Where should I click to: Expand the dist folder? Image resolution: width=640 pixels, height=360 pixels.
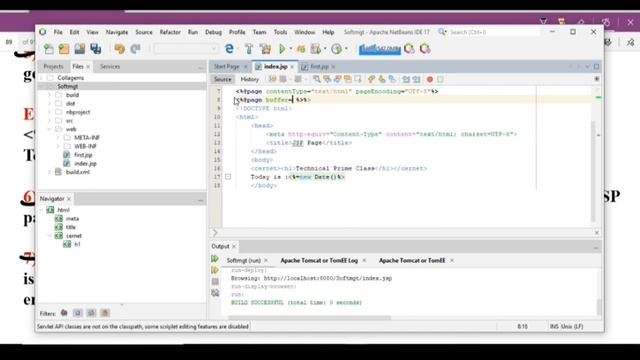click(50, 103)
